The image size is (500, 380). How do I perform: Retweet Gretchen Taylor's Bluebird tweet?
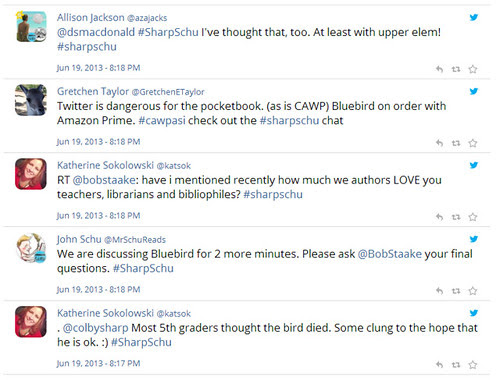tap(456, 143)
